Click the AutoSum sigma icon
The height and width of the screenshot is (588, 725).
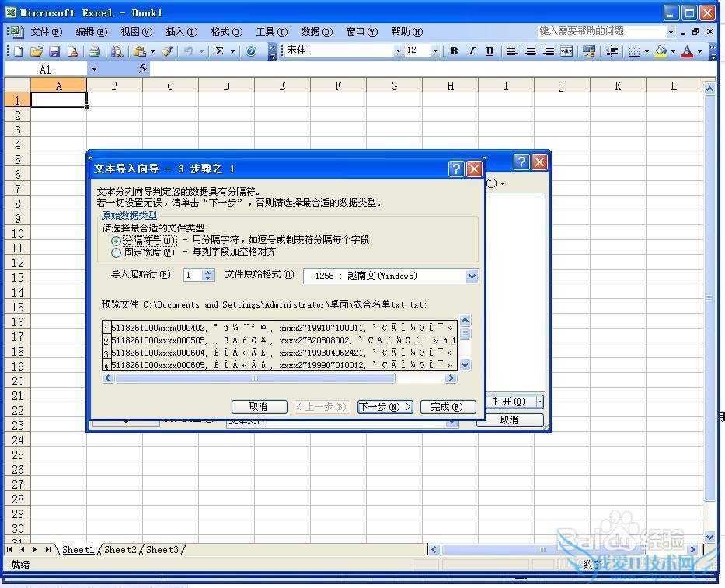coord(220,51)
